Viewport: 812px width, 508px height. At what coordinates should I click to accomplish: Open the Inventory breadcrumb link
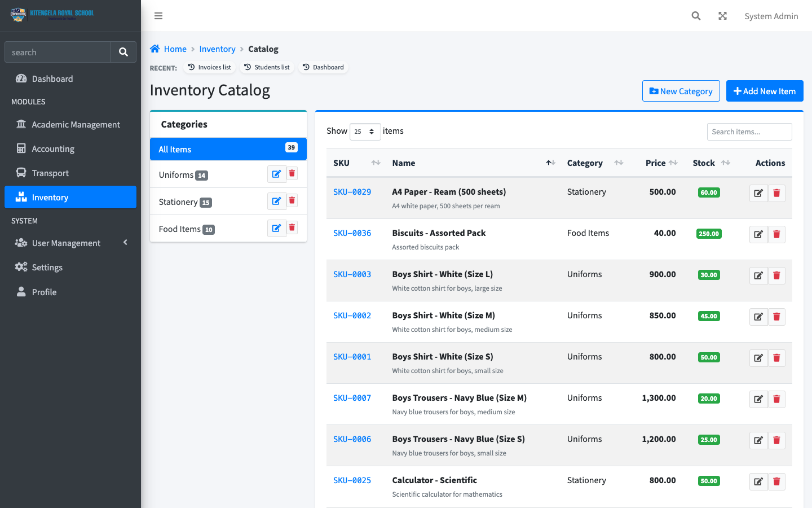pos(217,49)
